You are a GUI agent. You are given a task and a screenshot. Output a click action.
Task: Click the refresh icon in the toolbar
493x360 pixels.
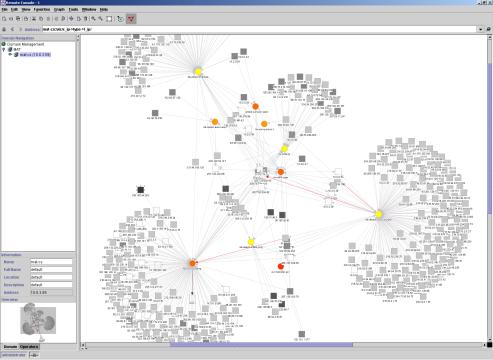(120, 19)
